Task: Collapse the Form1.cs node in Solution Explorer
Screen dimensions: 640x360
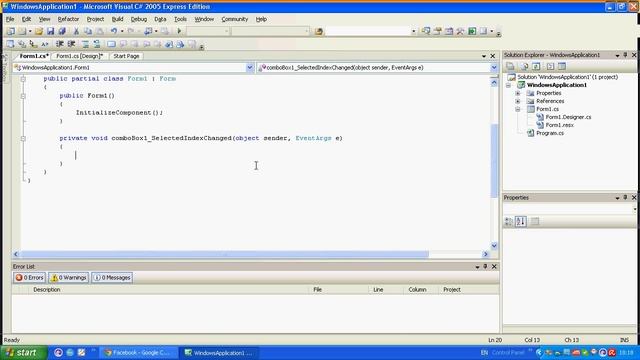Action: pos(518,109)
